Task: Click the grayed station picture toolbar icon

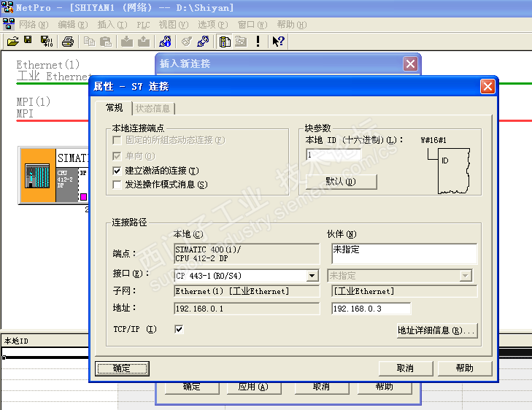Action: (241, 42)
